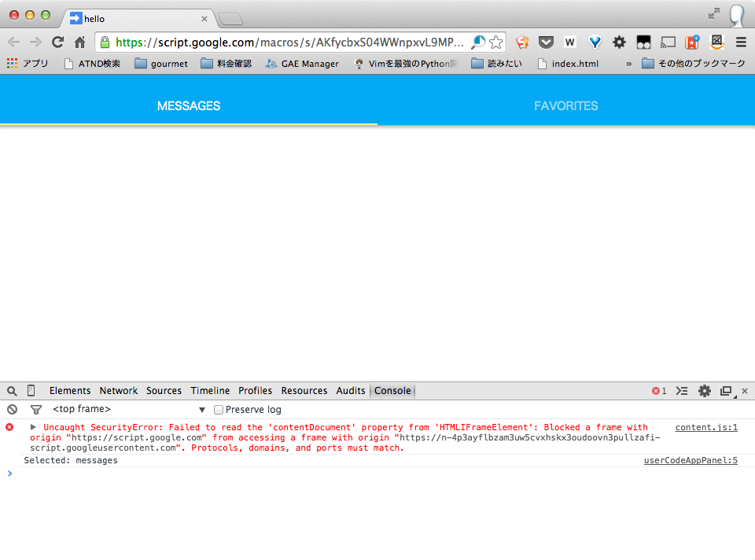Image resolution: width=755 pixels, height=560 pixels.
Task: Toggle the console filter funnel
Action: tap(35, 409)
